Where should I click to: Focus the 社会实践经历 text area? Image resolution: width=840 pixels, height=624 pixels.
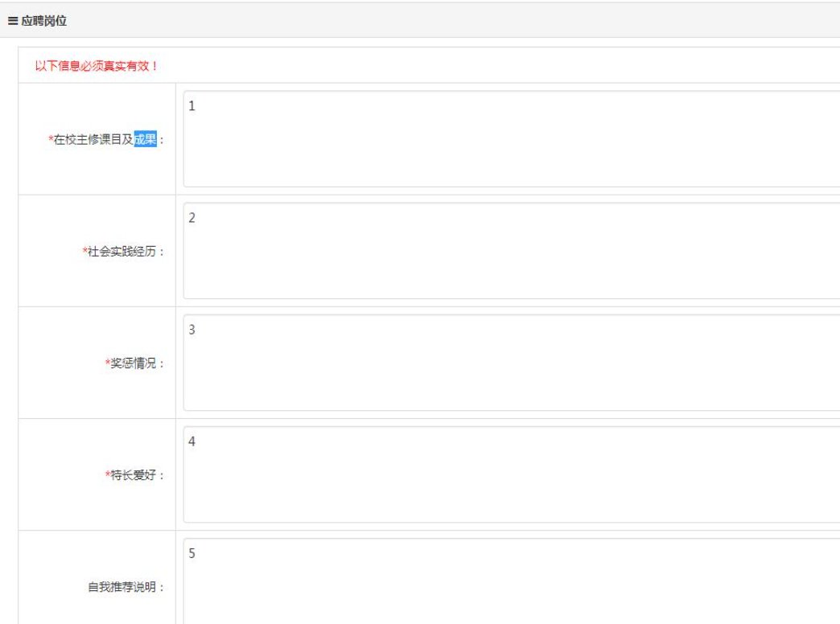pyautogui.click(x=511, y=250)
